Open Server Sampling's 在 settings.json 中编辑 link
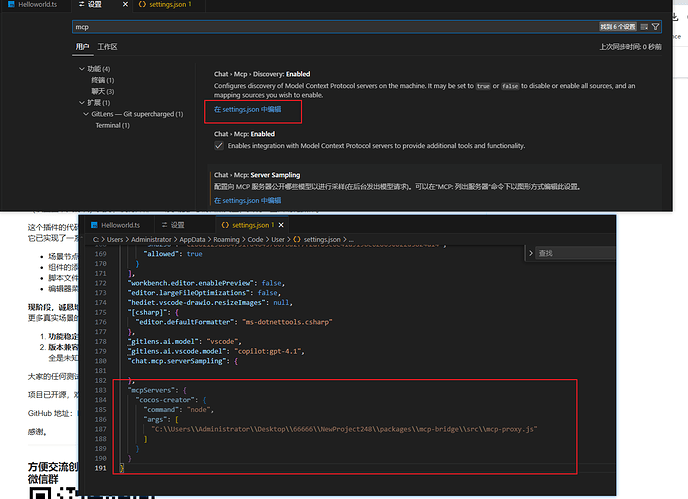The image size is (688, 499). coord(248,200)
